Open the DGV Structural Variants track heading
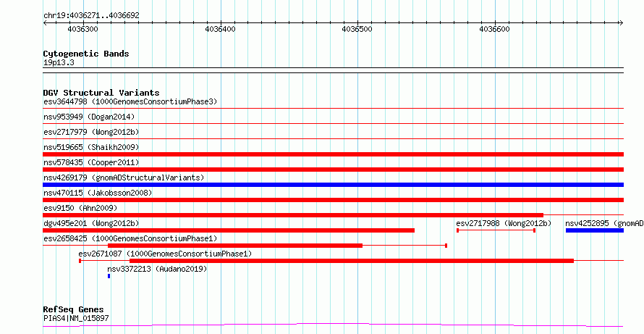 101,93
